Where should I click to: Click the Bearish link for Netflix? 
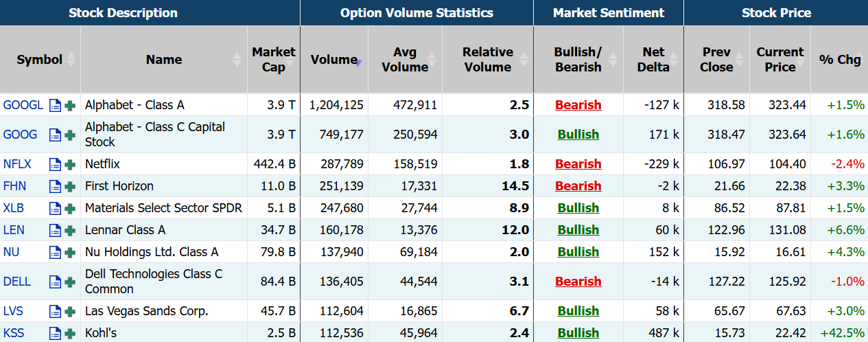click(x=578, y=164)
